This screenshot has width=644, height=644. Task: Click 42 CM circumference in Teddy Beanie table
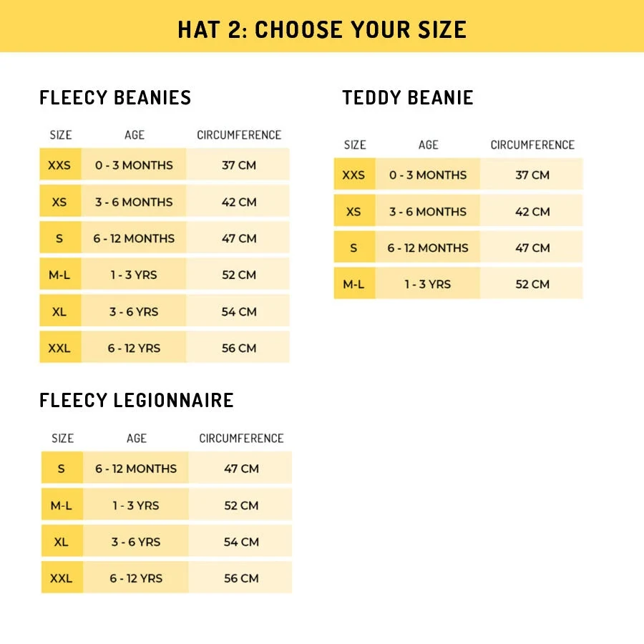click(x=532, y=212)
